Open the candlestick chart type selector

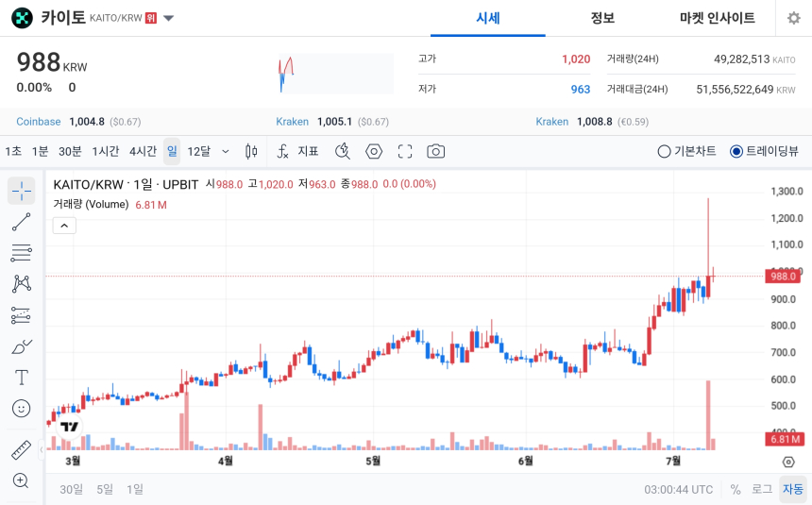pyautogui.click(x=251, y=151)
